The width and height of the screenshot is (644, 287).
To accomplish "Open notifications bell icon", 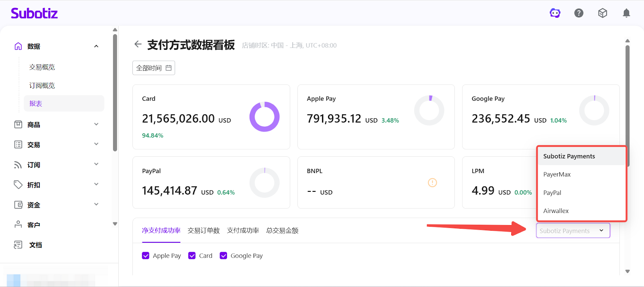I will coord(626,13).
